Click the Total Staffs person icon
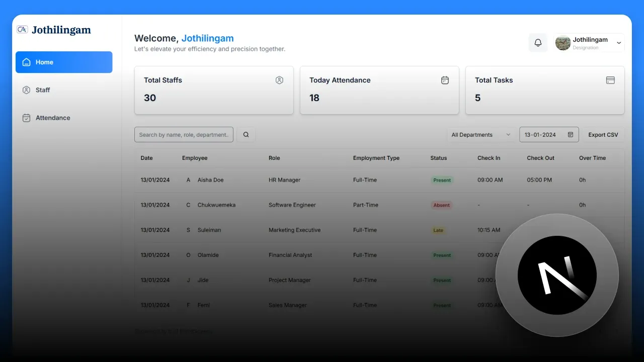Viewport: 644px width, 362px height. click(x=279, y=80)
